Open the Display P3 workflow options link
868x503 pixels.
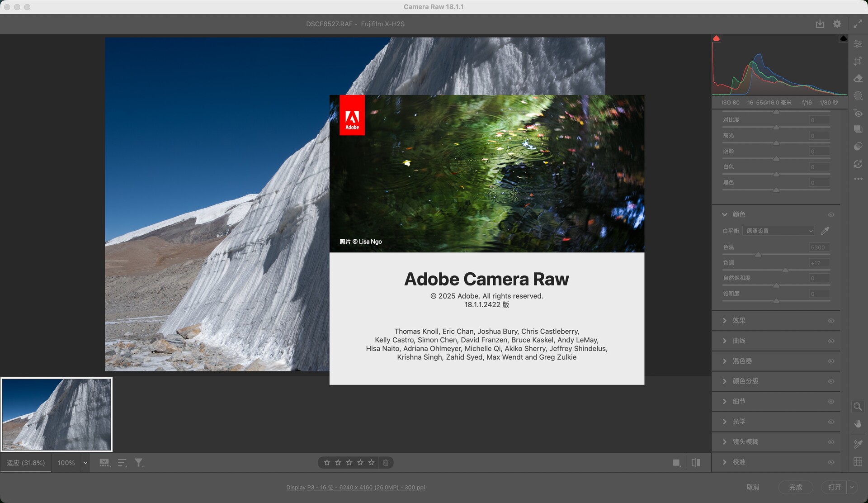(355, 487)
